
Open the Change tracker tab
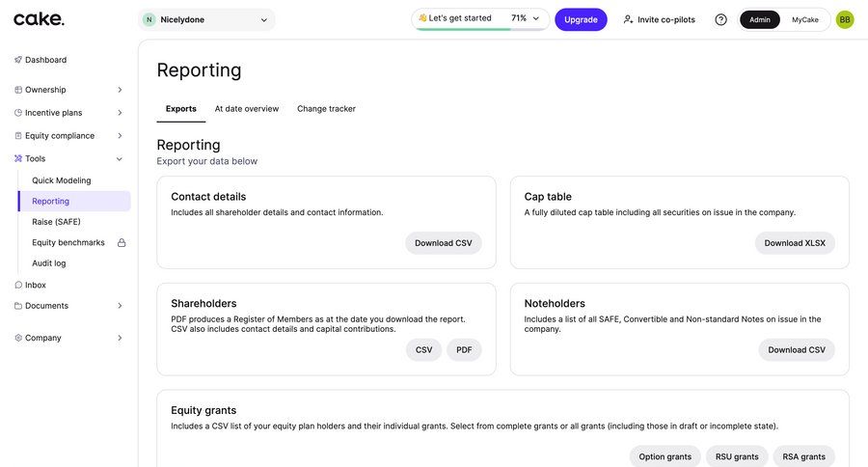(x=326, y=109)
